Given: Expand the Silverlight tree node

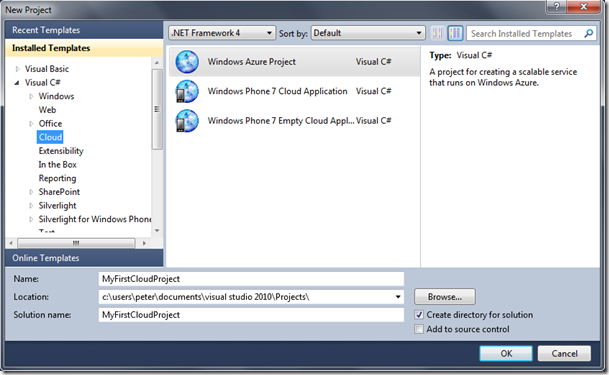Looking at the screenshot, I should [x=31, y=206].
